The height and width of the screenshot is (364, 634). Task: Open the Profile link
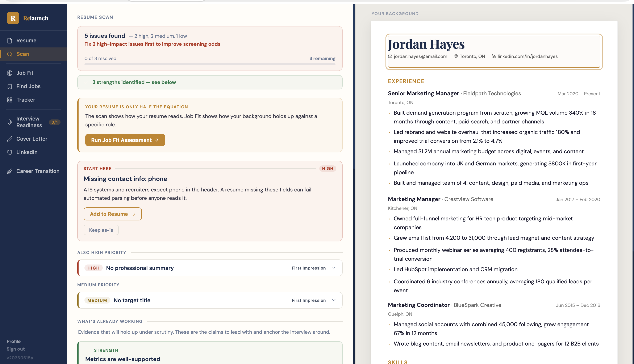[13, 341]
